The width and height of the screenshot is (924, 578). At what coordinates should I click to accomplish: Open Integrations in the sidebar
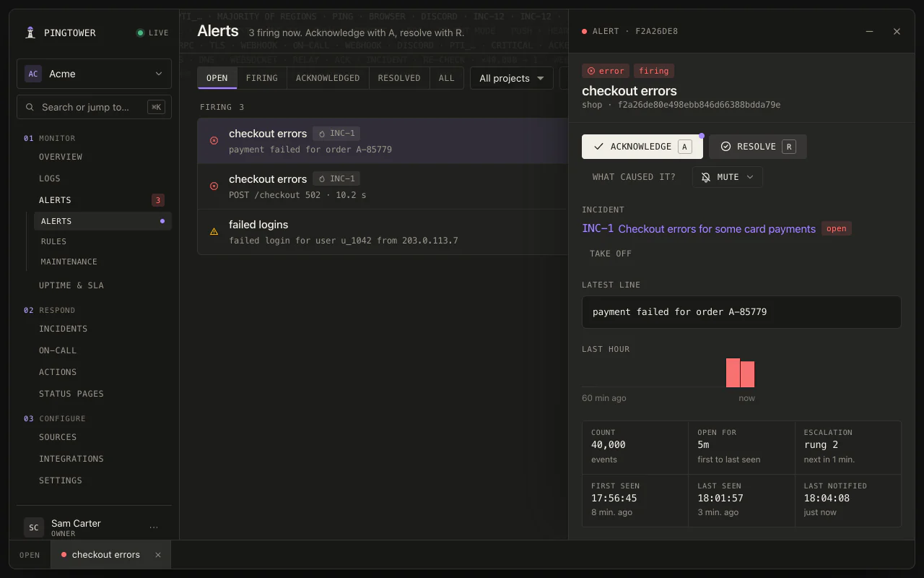coord(71,459)
